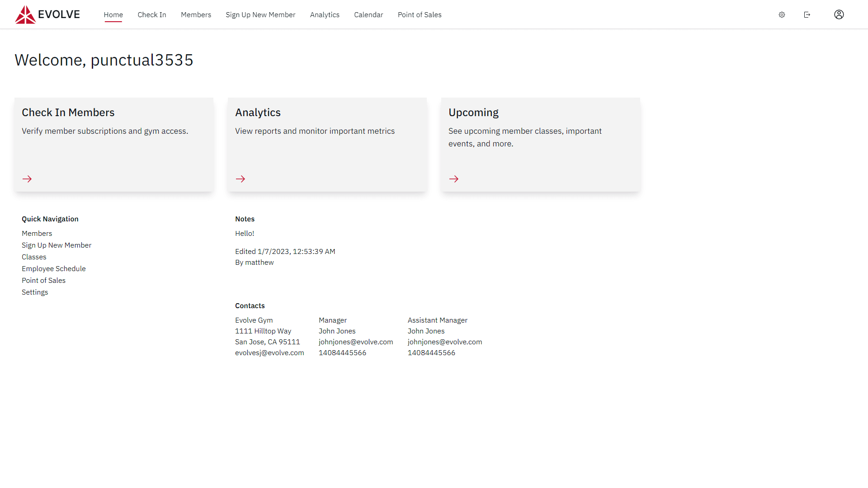The width and height of the screenshot is (868, 488).
Task: Open Settings link in Quick Navigation
Action: click(35, 292)
